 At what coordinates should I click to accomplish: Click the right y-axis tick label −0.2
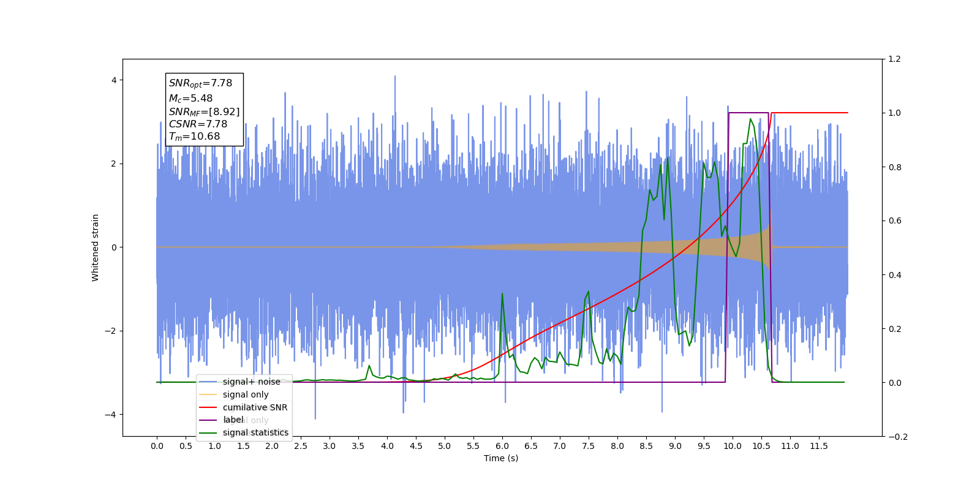pos(898,437)
